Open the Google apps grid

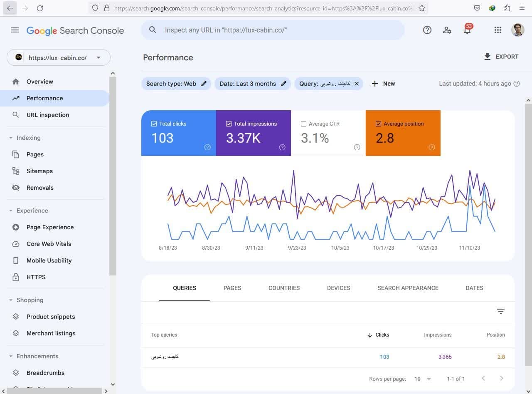pyautogui.click(x=498, y=30)
